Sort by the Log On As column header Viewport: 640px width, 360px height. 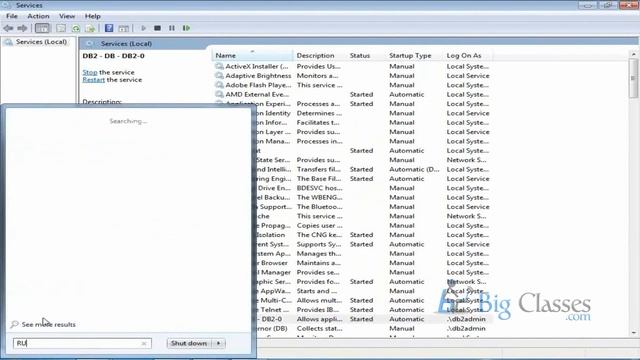(x=468, y=56)
